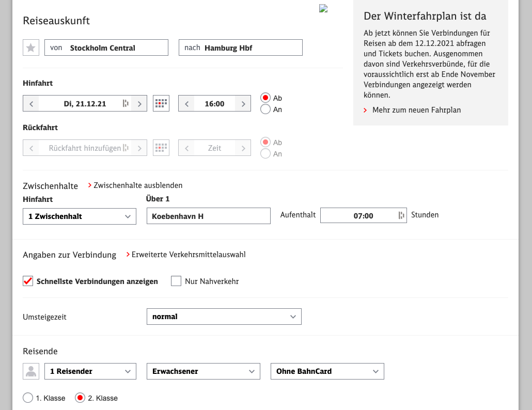Expand the Umsteigezeit 'normal' dropdown
532x410 pixels.
(224, 317)
